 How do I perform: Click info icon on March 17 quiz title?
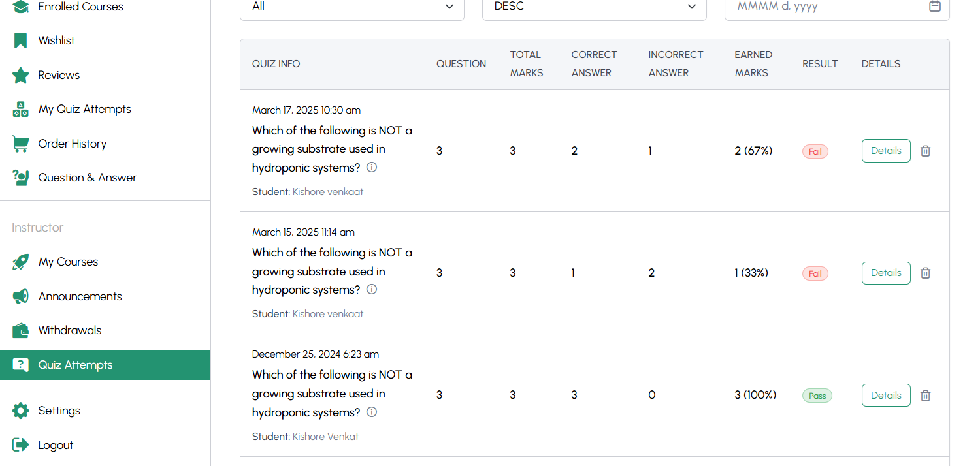click(372, 167)
